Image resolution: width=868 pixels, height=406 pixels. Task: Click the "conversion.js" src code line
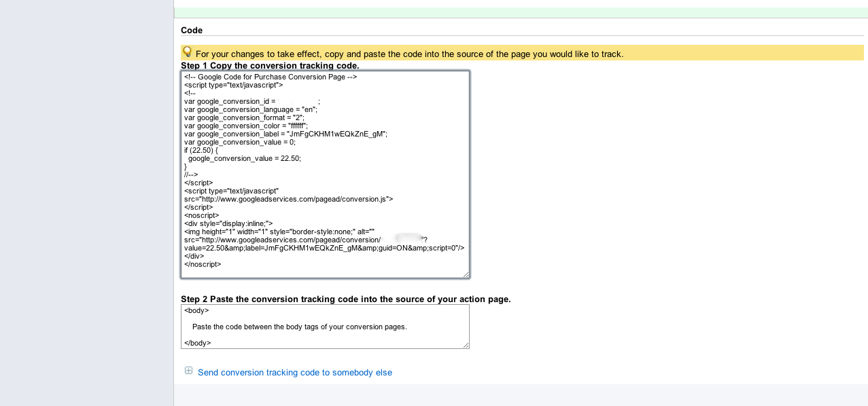pyautogui.click(x=288, y=199)
